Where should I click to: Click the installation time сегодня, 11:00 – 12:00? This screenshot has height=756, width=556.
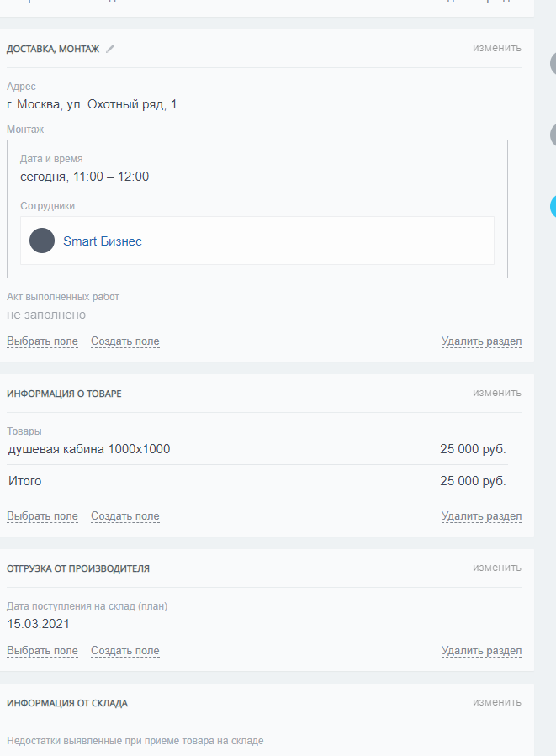click(x=84, y=177)
